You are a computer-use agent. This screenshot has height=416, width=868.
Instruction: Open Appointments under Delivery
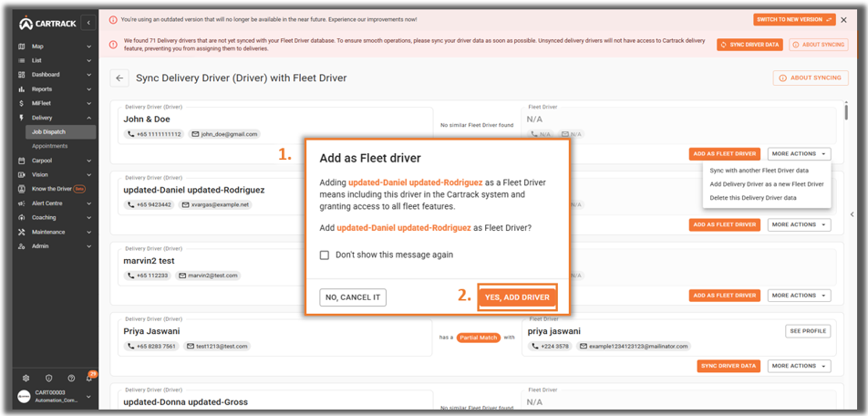click(49, 146)
